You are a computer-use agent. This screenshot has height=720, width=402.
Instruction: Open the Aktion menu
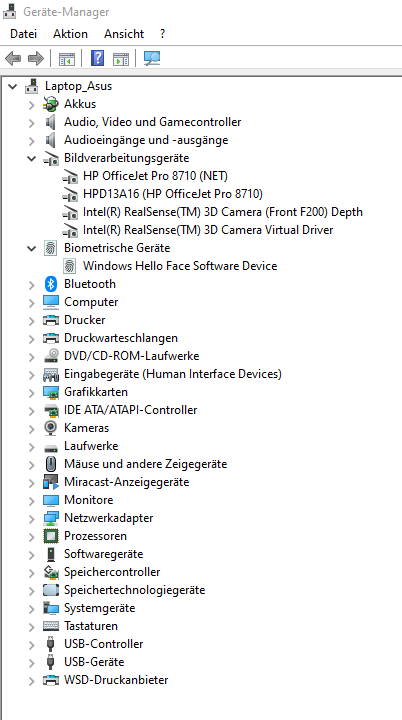(70, 34)
